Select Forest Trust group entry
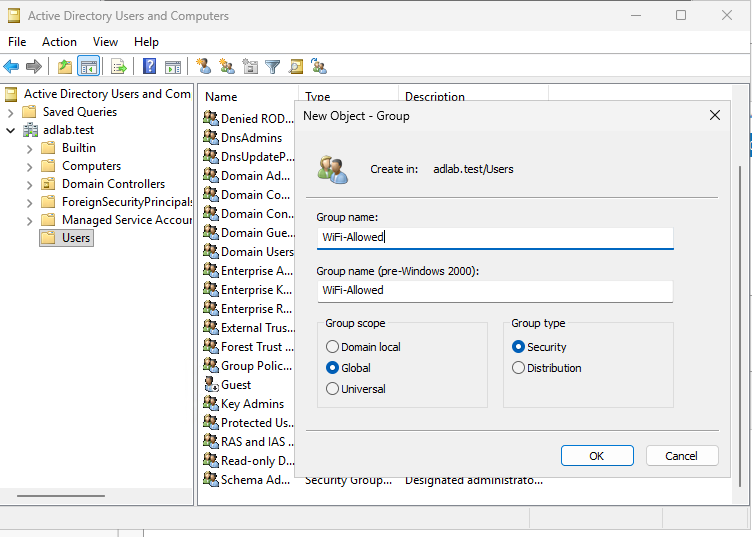This screenshot has width=752, height=537. pos(248,347)
